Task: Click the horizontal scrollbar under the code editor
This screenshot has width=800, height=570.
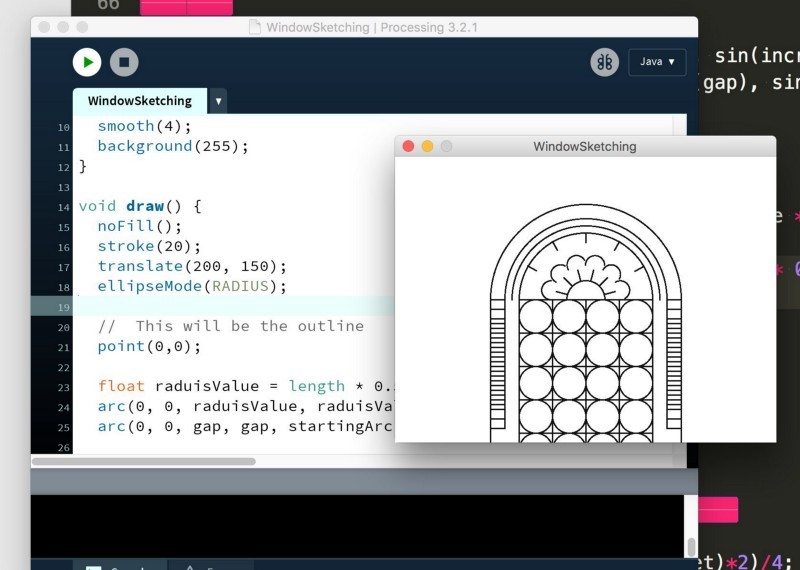Action: click(x=143, y=461)
